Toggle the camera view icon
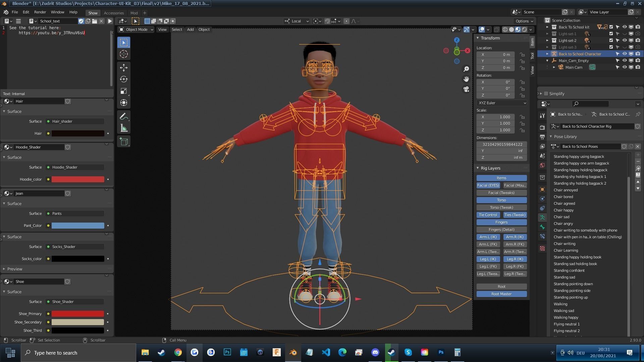The image size is (644, 362). (x=466, y=89)
